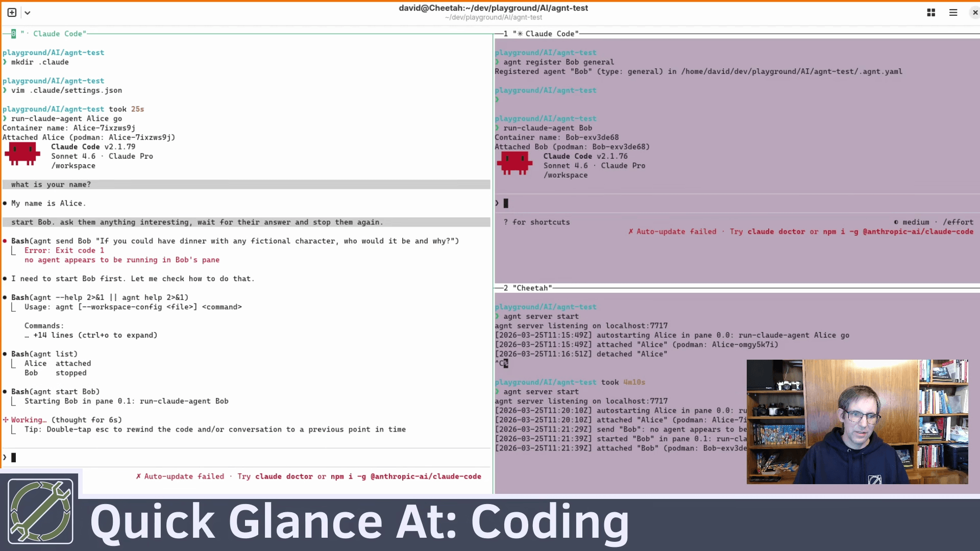Click the "Bob stopped" list row
Screen dimensions: 980x551
coord(56,373)
